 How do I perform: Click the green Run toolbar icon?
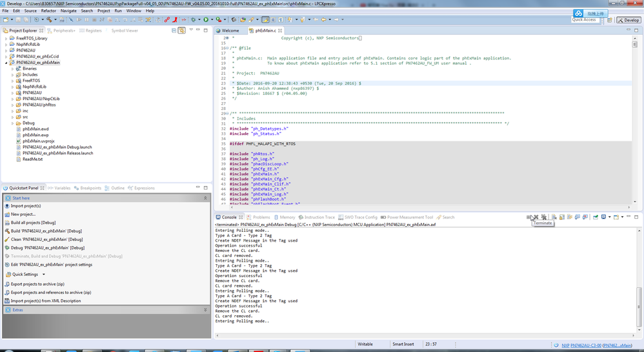206,19
